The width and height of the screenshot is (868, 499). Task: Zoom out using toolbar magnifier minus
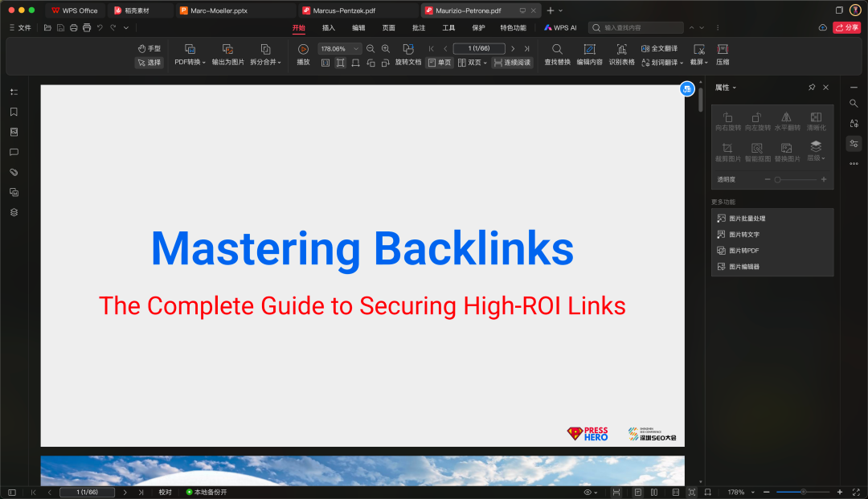tap(371, 49)
